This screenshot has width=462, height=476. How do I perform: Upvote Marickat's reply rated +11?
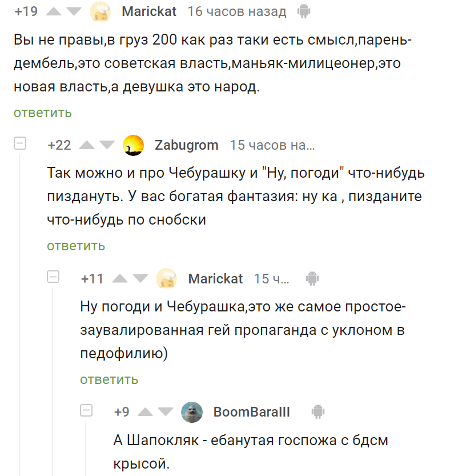tap(120, 279)
